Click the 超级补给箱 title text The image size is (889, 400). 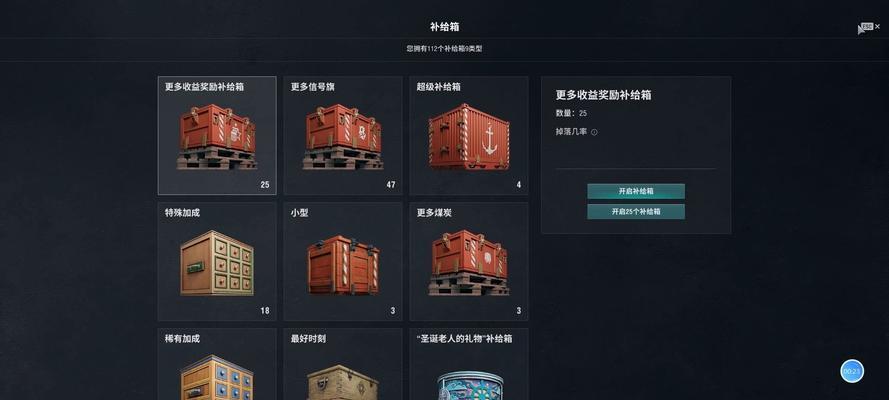tap(438, 87)
